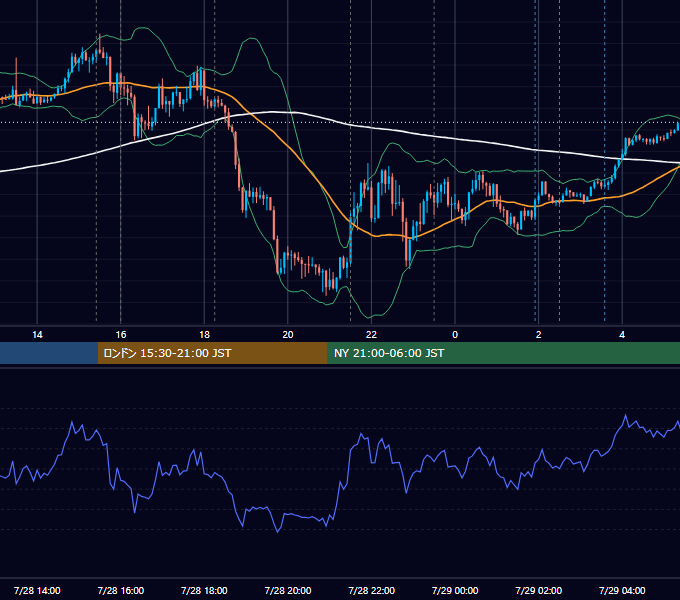Click the 22 hour label on price chart axis

click(371, 335)
